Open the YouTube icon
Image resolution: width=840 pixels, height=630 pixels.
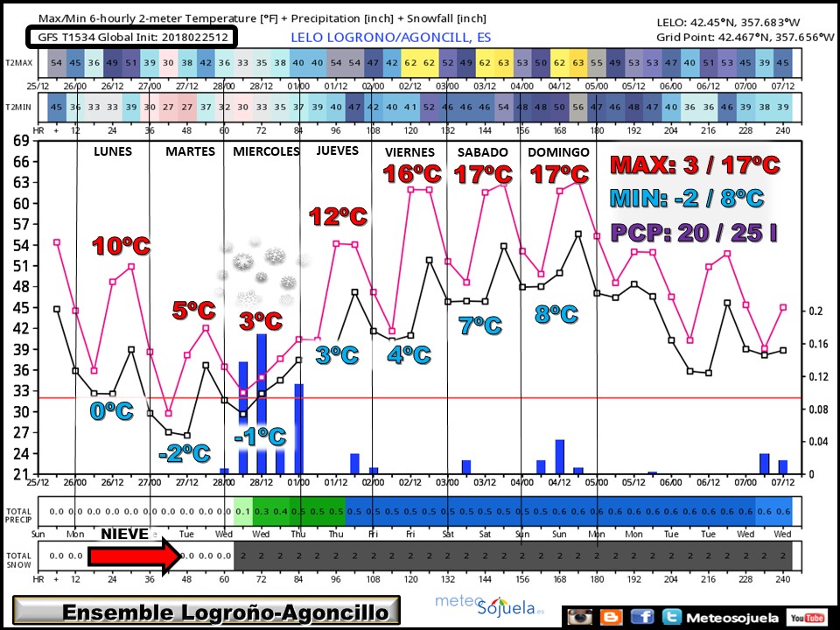pyautogui.click(x=808, y=618)
